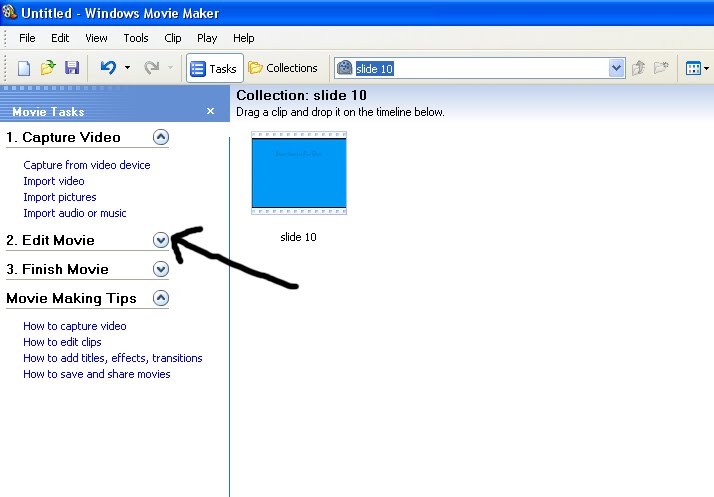Expand the Finish Movie section

pos(161,269)
